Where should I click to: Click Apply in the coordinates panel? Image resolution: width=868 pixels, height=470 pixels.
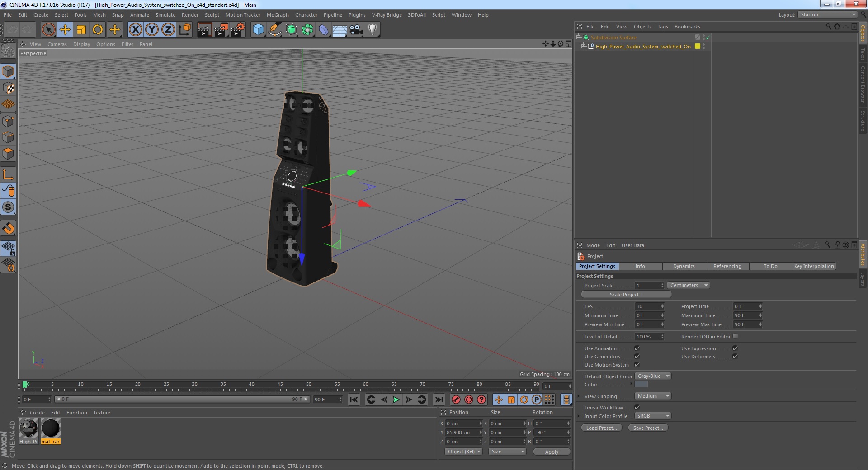click(552, 451)
